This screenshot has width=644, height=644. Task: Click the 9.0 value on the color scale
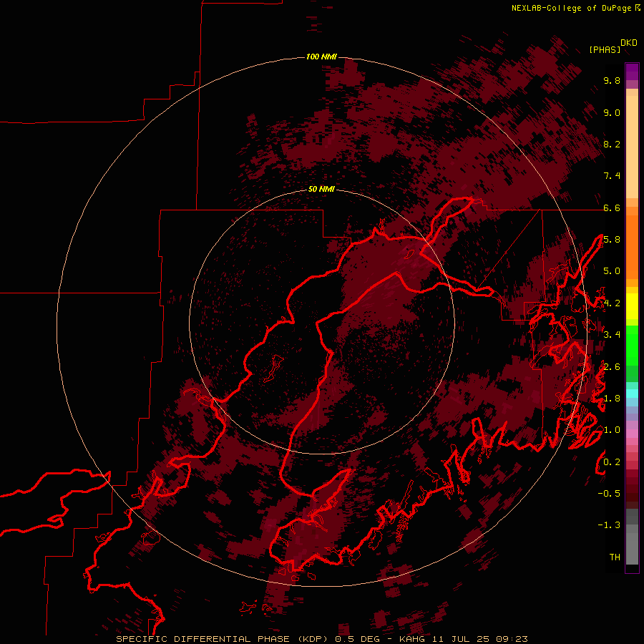pos(612,112)
